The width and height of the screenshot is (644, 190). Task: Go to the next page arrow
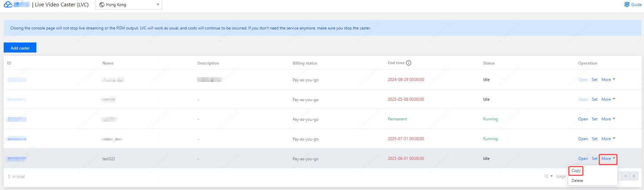pos(626,176)
